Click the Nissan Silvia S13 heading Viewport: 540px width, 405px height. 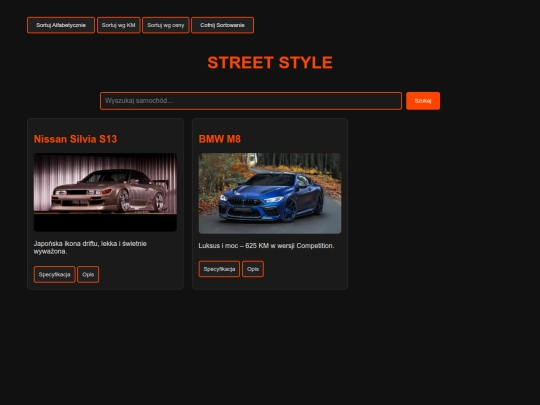[75, 139]
